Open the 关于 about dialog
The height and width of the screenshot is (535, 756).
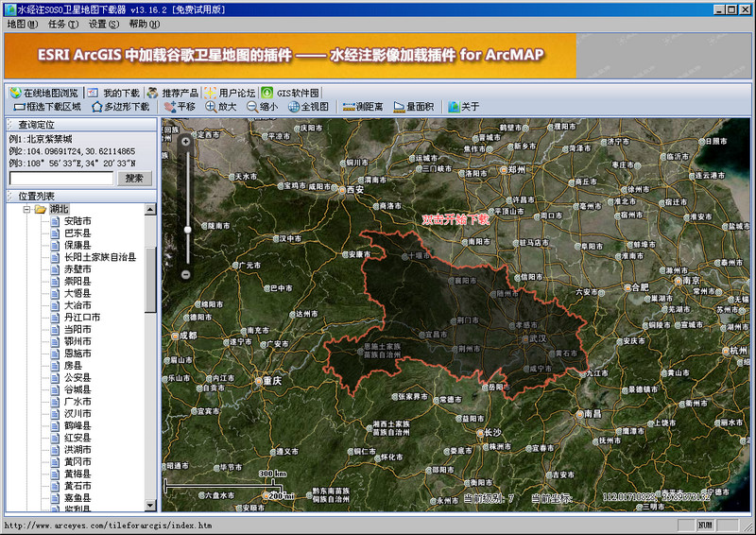coord(463,107)
